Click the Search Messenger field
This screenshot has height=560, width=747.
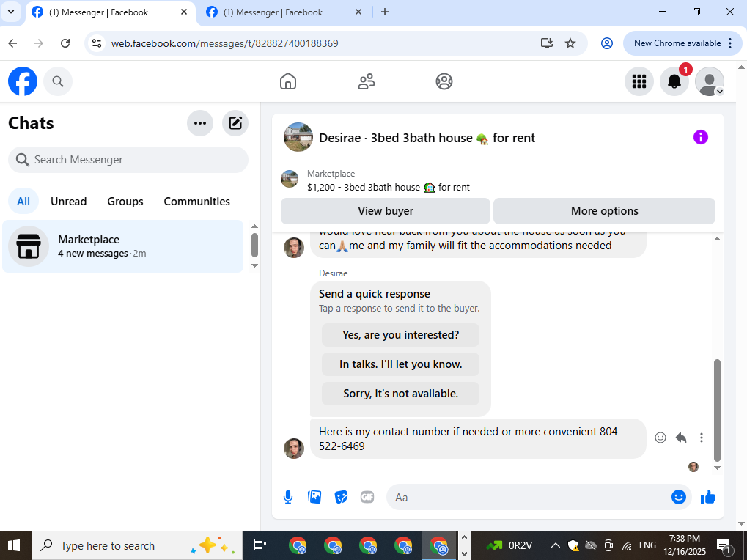[x=128, y=160]
